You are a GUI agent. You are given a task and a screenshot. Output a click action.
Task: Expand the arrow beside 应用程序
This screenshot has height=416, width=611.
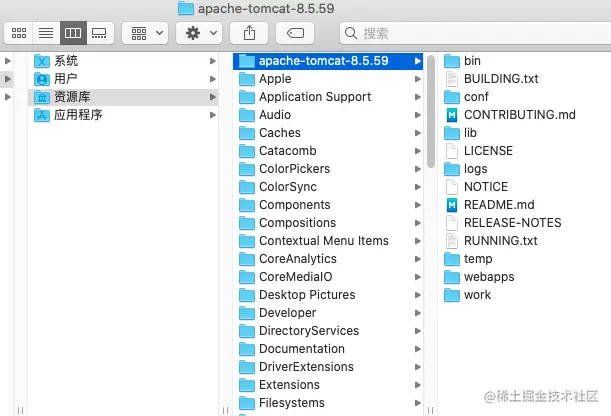(x=213, y=115)
